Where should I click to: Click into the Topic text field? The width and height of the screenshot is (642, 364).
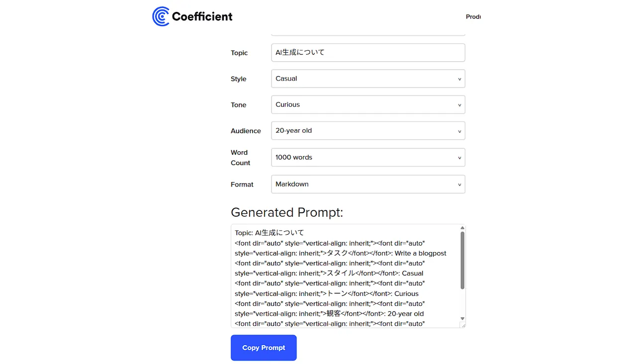[368, 53]
